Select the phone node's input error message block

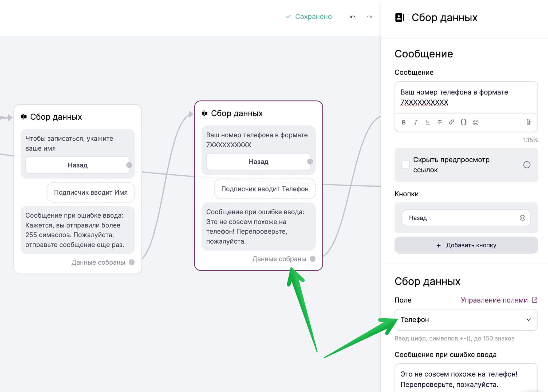(x=258, y=226)
